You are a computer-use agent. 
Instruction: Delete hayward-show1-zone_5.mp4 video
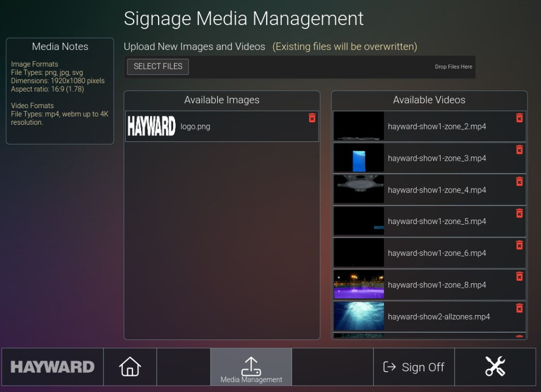[519, 213]
